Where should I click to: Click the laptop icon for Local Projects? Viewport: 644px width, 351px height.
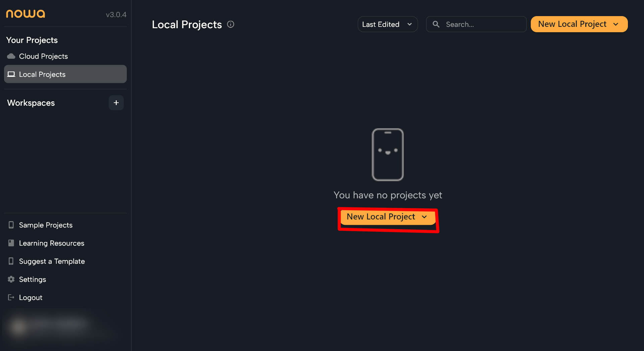click(11, 74)
